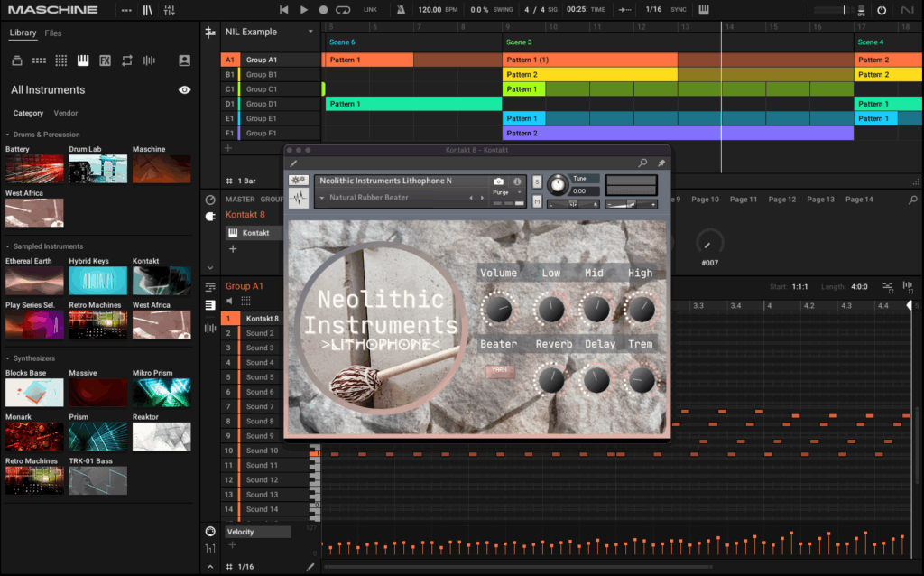
Task: Mute Group A1 with the speaker icon
Action: (x=230, y=302)
